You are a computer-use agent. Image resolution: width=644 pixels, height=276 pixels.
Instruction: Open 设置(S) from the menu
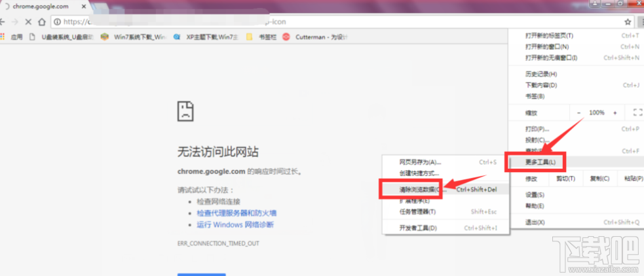pos(577,195)
